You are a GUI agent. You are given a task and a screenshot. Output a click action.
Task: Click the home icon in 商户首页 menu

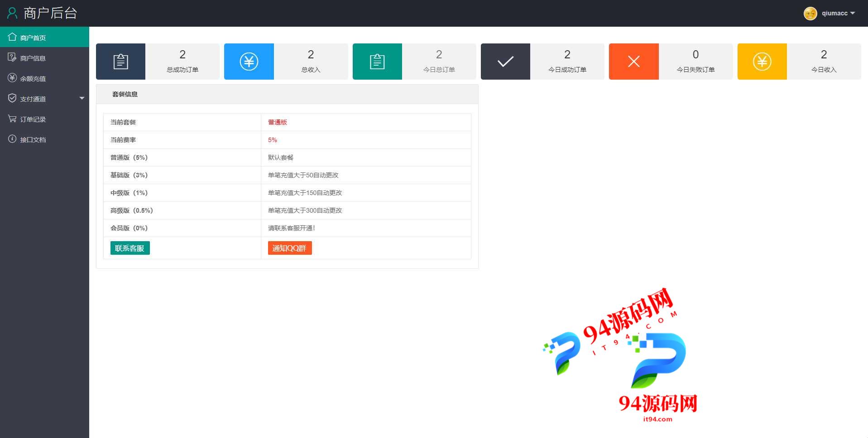[12, 37]
